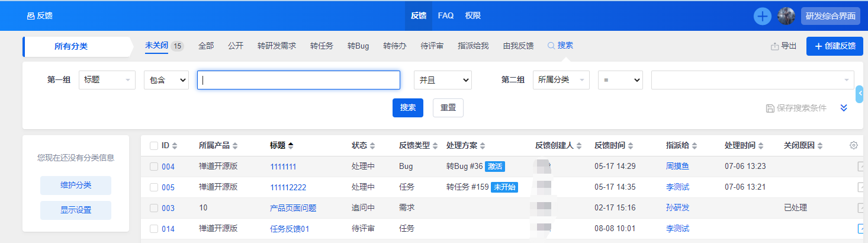Collapse the side panel using the blue handle
The height and width of the screenshot is (243, 868).
pyautogui.click(x=860, y=94)
